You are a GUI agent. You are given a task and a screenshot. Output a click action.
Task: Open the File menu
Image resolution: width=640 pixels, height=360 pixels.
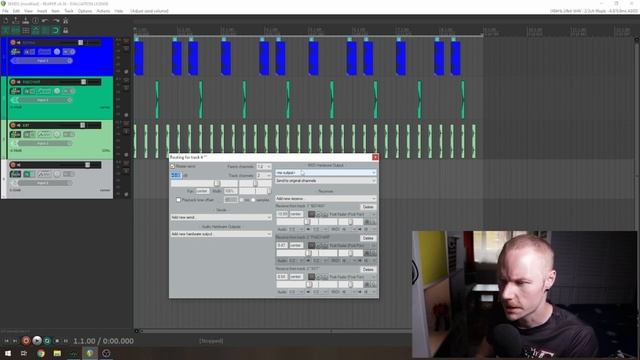[x=5, y=11]
